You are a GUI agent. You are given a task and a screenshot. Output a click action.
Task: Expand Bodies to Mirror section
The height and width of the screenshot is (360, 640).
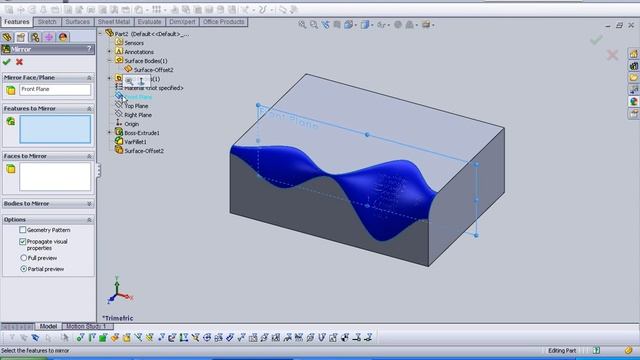tap(89, 203)
